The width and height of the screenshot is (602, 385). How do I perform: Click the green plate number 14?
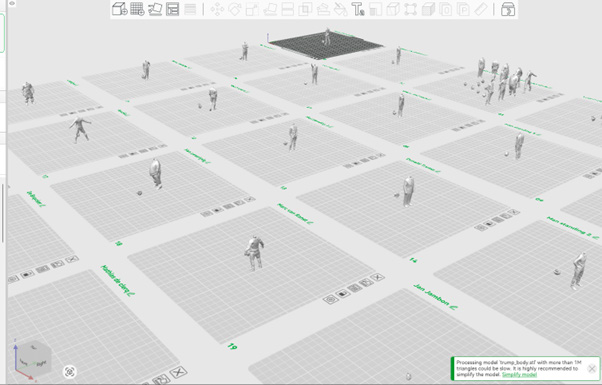point(413,260)
